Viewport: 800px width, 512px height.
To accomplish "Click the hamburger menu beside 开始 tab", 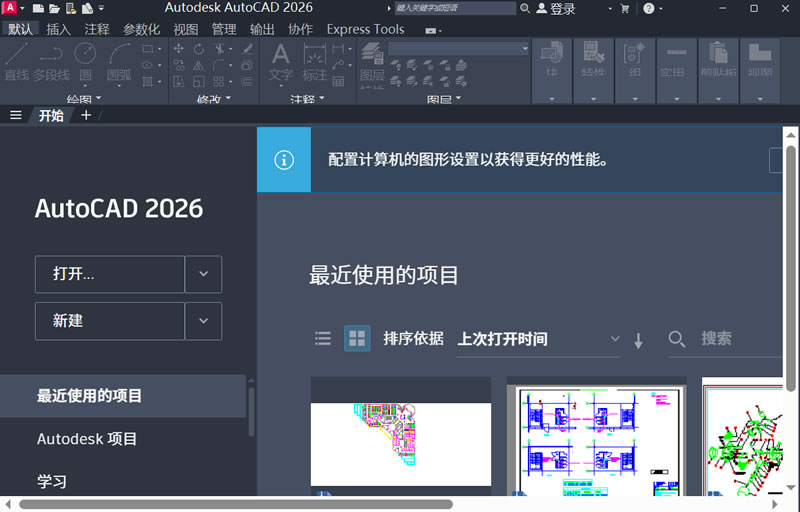I will tap(15, 115).
